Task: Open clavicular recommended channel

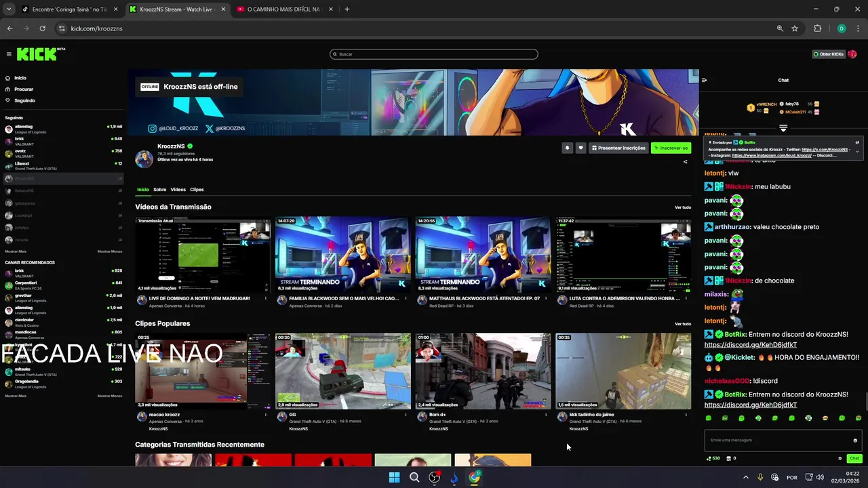Action: click(x=62, y=322)
